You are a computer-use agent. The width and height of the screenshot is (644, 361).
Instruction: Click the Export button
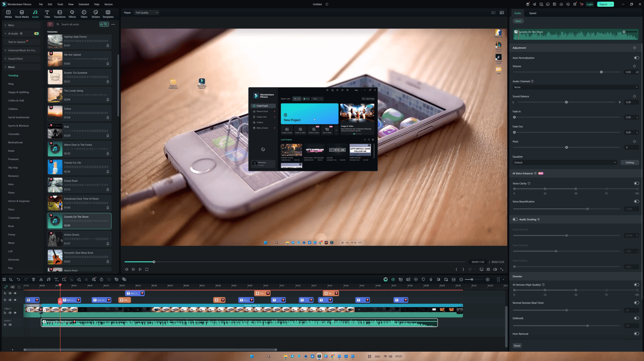(605, 4)
